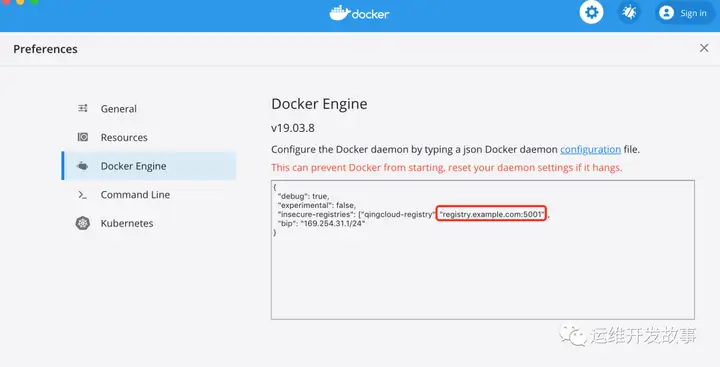
Task: Open the configuration documentation link
Action: click(x=590, y=149)
